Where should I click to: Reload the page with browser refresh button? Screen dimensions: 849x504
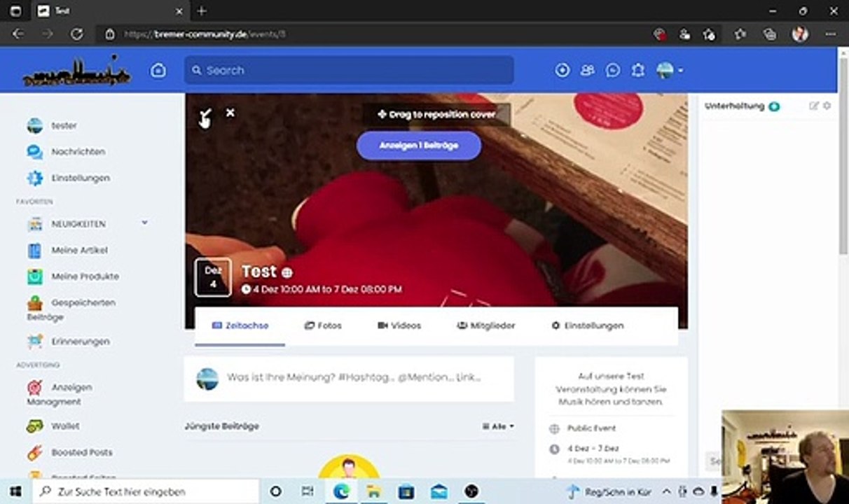[77, 34]
